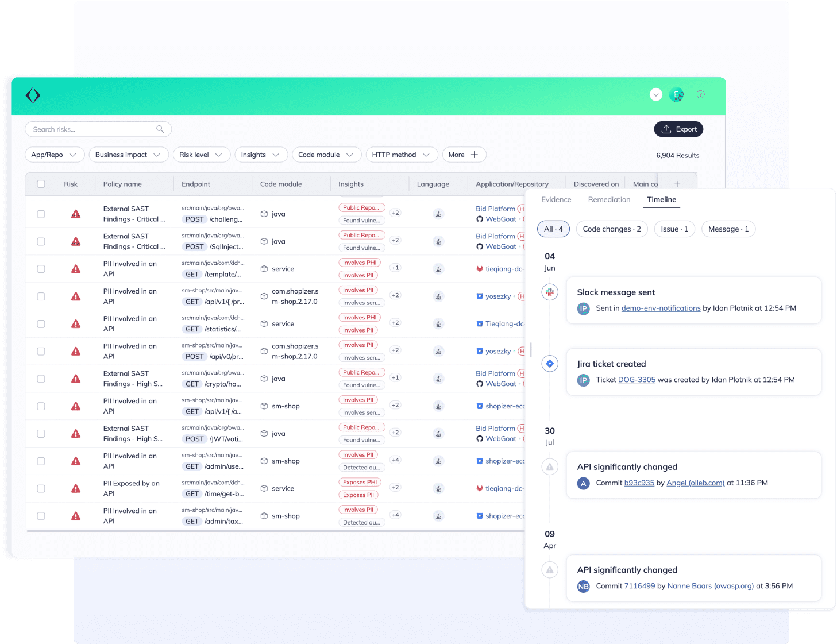
Task: Expand the App/Repo filter dropdown
Action: click(x=55, y=155)
